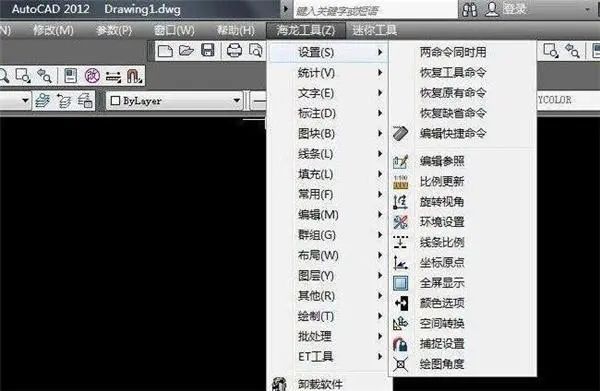
Task: Click the Save floppy disk icon
Action: click(x=208, y=50)
